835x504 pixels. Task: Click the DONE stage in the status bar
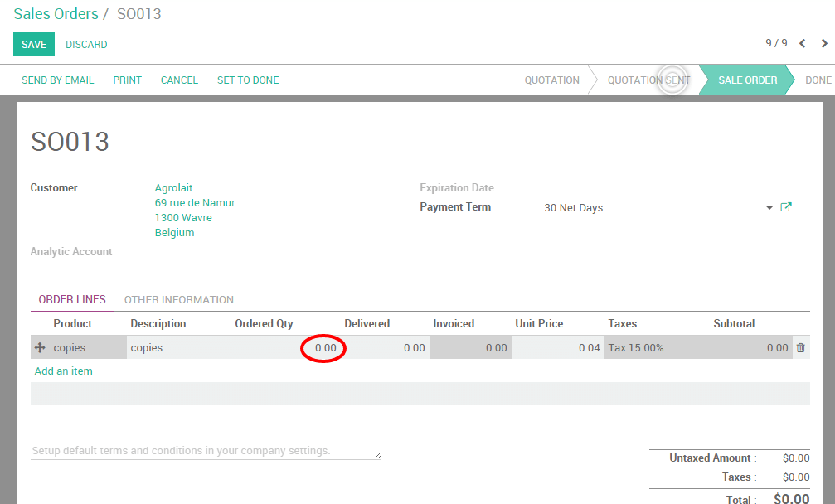coord(818,80)
